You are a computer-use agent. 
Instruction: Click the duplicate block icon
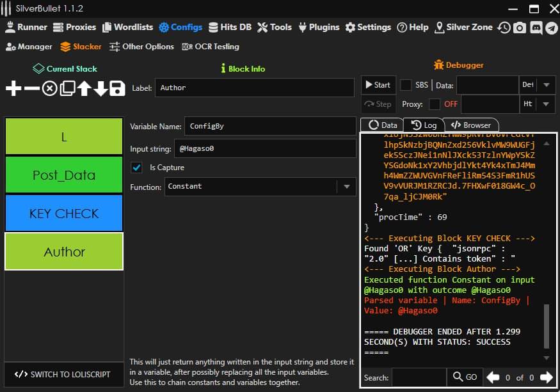pos(67,89)
